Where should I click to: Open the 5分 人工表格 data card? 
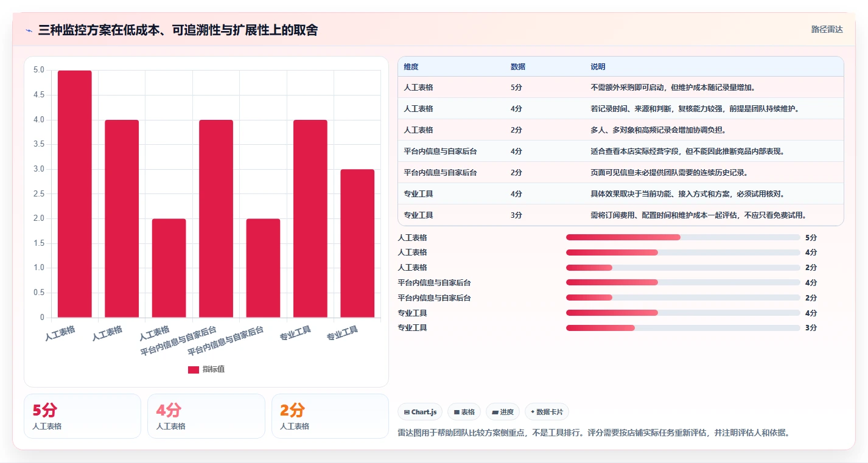[x=82, y=416]
